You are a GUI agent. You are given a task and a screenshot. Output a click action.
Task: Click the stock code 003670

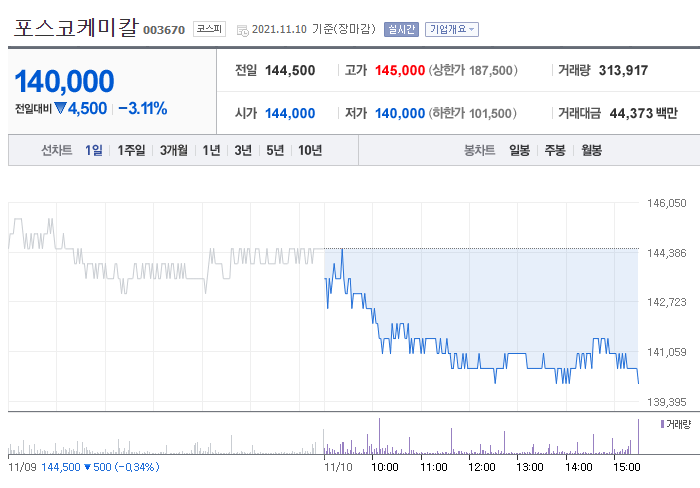(x=164, y=30)
